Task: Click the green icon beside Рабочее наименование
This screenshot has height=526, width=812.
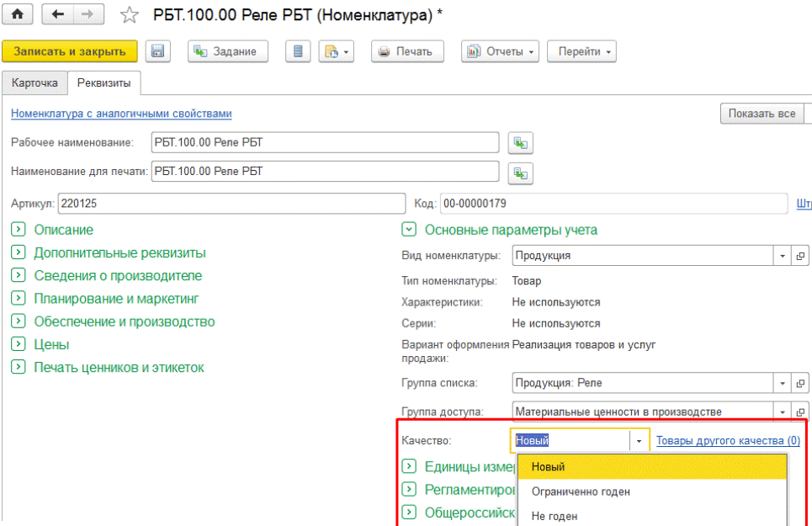Action: click(520, 142)
